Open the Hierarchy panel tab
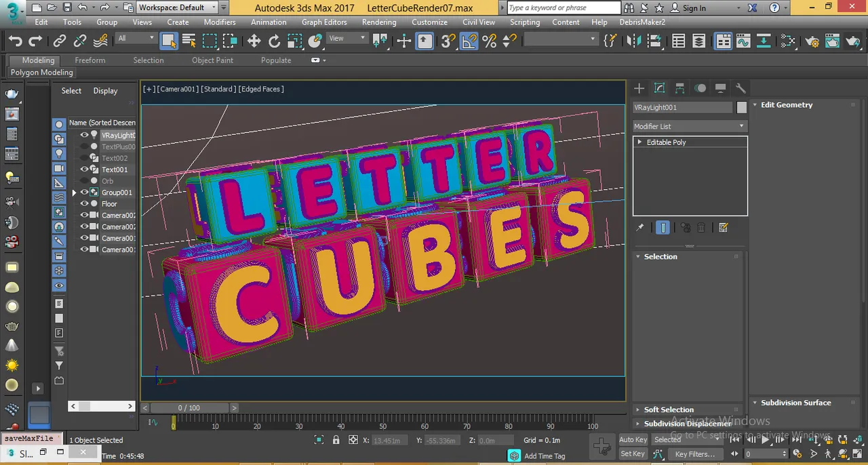868x465 pixels. point(679,88)
